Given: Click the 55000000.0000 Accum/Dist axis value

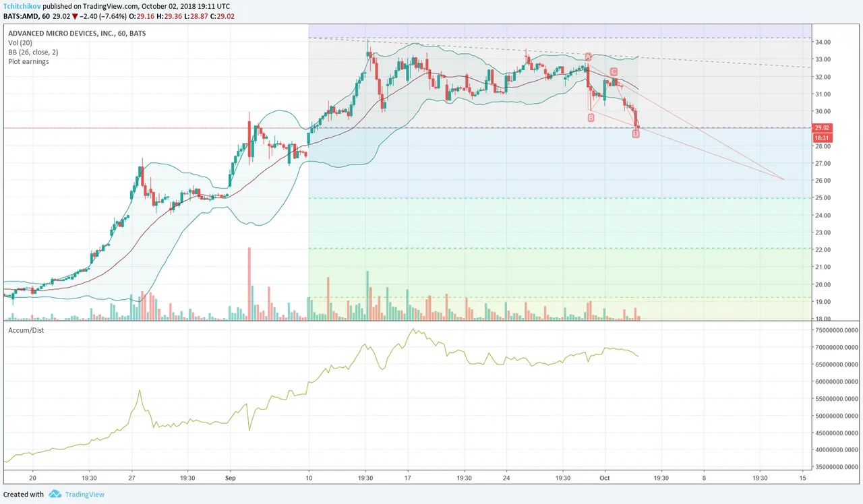Looking at the screenshot, I should tap(837, 399).
